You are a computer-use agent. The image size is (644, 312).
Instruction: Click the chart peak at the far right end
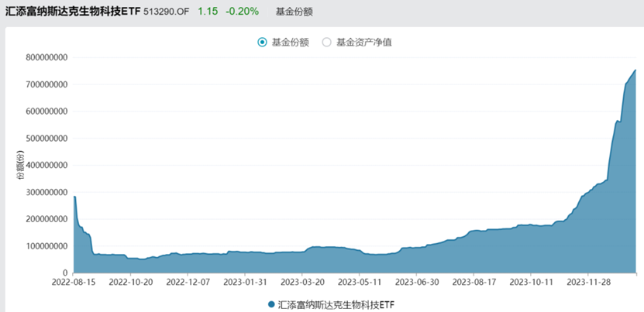click(635, 70)
